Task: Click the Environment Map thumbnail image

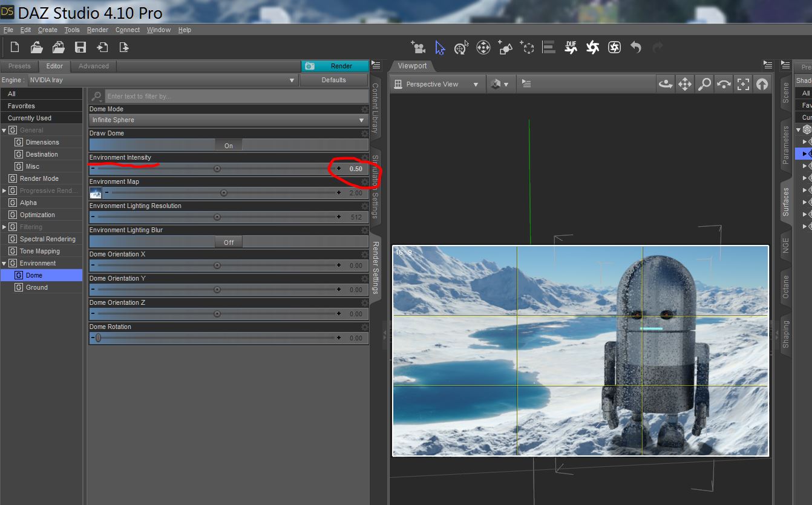Action: tap(96, 193)
